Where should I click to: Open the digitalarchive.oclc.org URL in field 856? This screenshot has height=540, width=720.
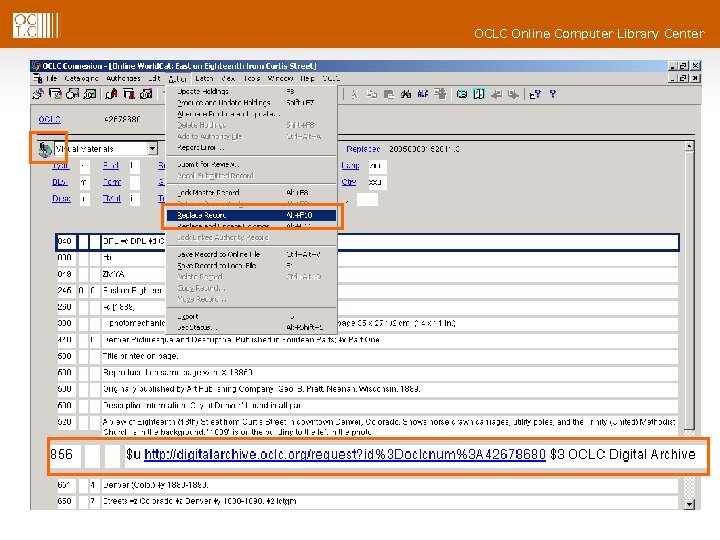click(344, 455)
